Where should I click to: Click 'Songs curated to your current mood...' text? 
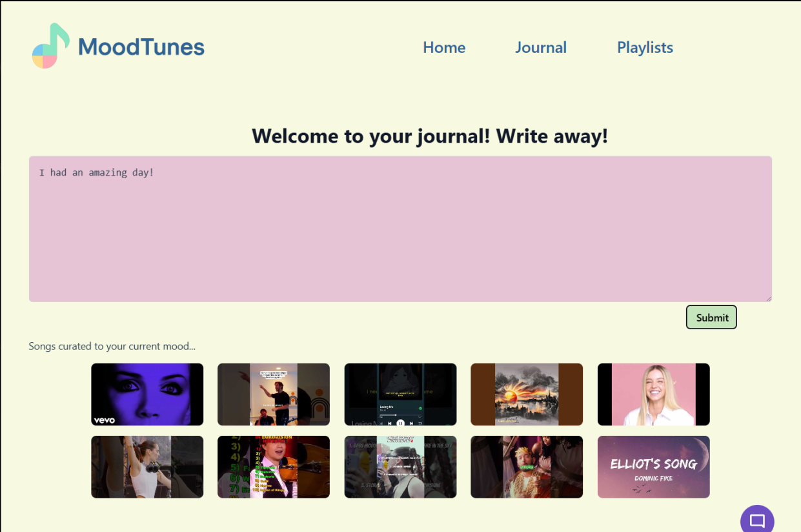click(112, 346)
